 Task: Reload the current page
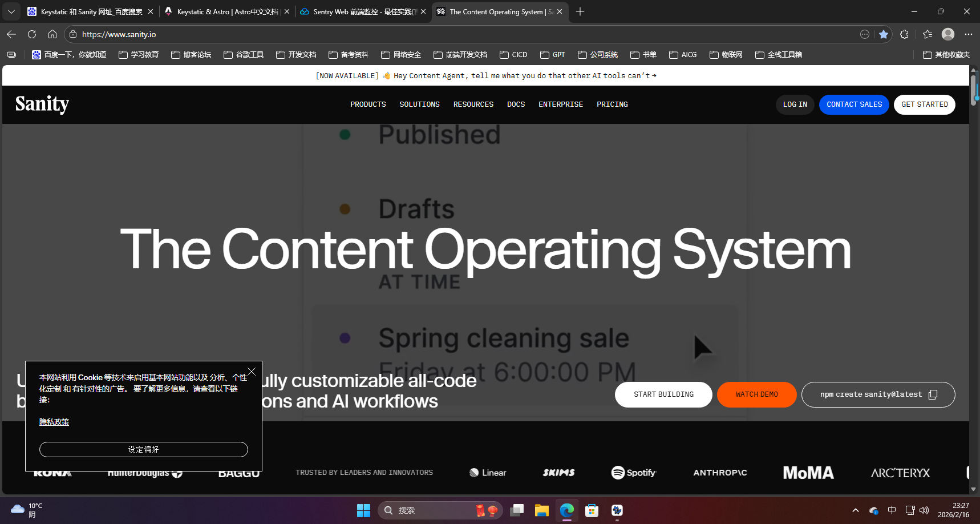32,34
